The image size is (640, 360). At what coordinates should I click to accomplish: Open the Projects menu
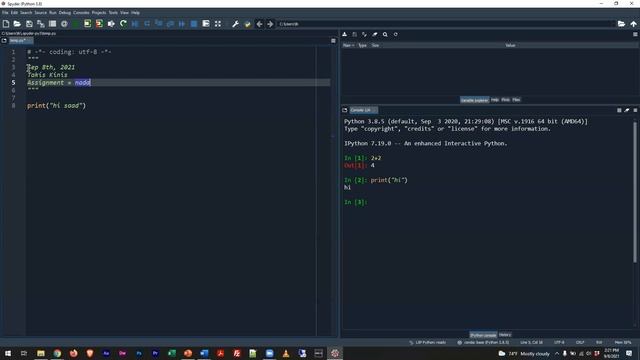(99, 13)
